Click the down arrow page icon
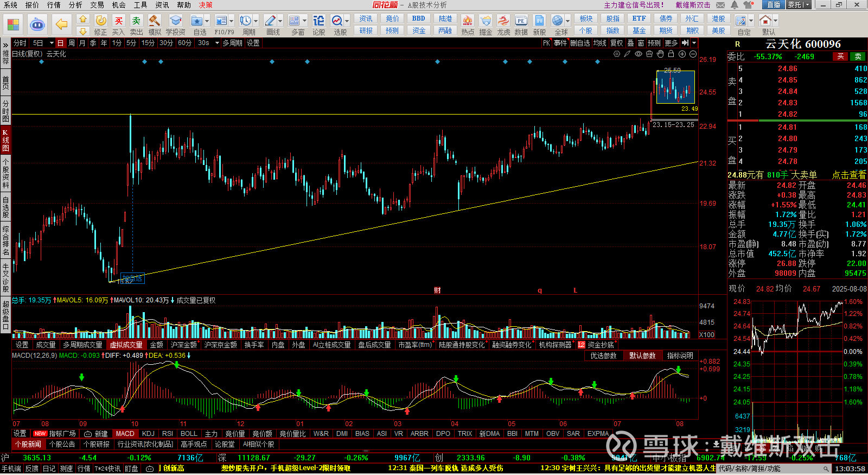 click(83, 31)
